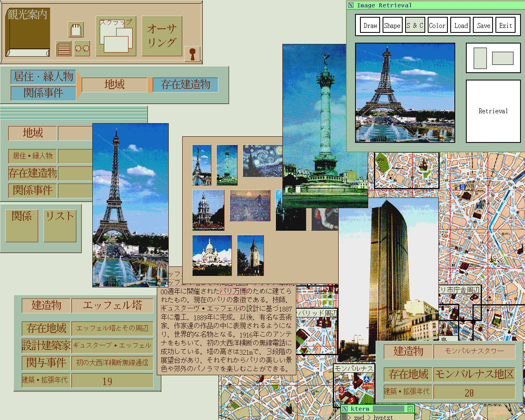525x420 pixels.
Task: Click the Load button
Action: click(x=461, y=25)
